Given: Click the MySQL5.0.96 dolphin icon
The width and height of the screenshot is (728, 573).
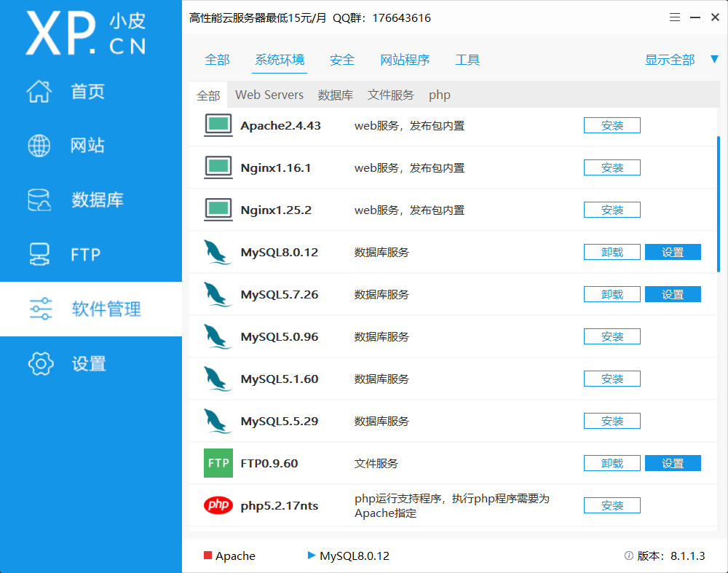Looking at the screenshot, I should click(218, 336).
